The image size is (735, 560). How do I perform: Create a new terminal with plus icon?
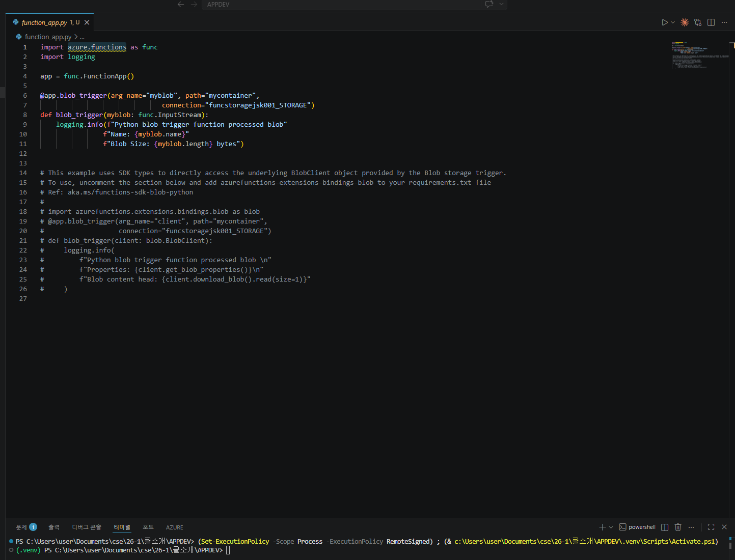(x=603, y=527)
